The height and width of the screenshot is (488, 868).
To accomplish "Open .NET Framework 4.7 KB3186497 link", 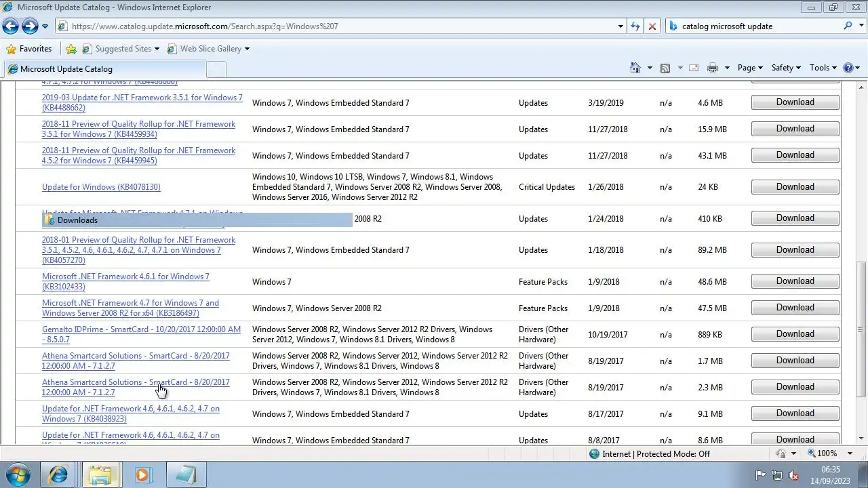I will (x=130, y=308).
